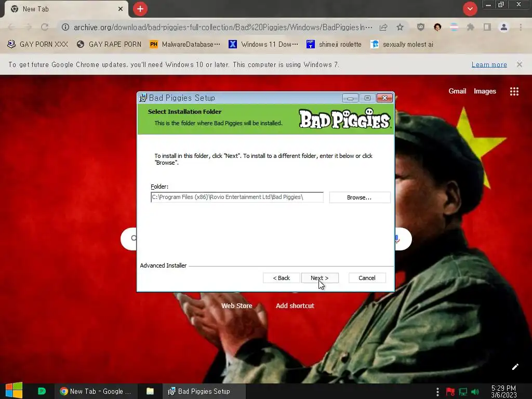Click the search magnifier icon in Google box
Image resolution: width=532 pixels, height=399 pixels.
click(134, 238)
